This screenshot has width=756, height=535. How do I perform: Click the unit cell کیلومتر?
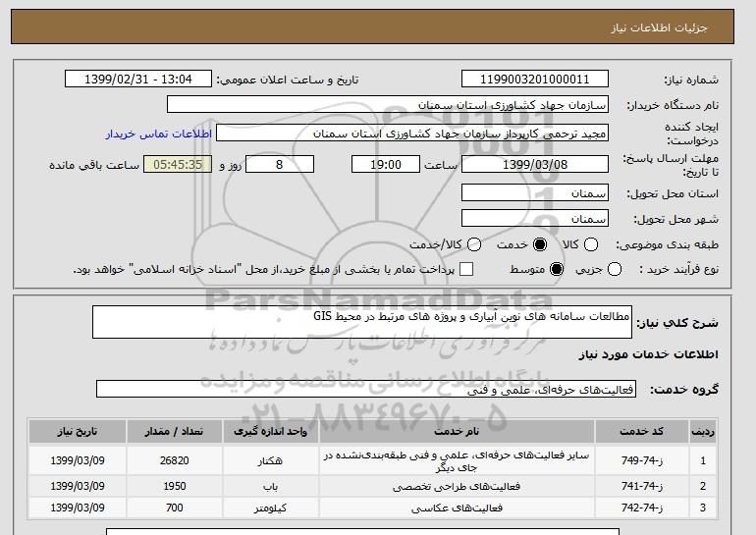pyautogui.click(x=270, y=508)
